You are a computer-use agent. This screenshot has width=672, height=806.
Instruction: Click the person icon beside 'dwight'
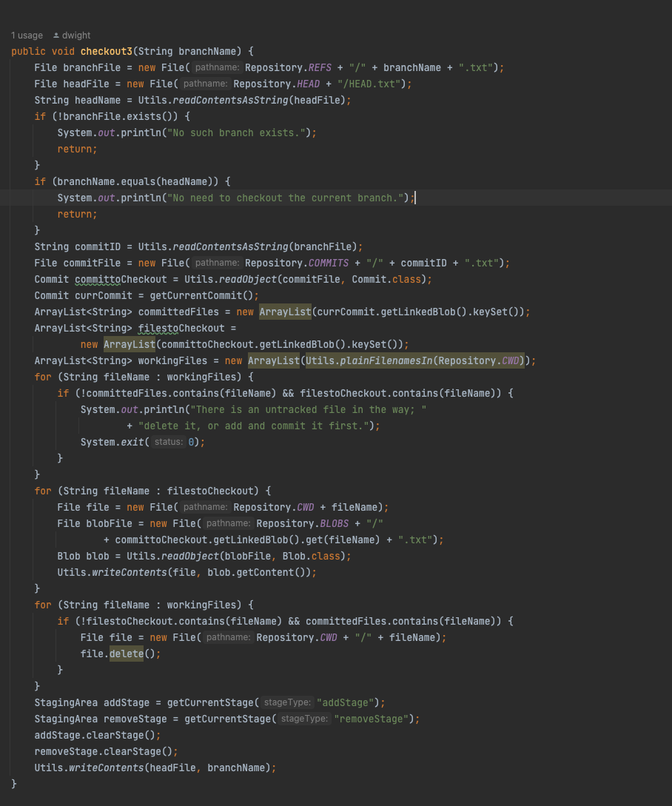[56, 36]
